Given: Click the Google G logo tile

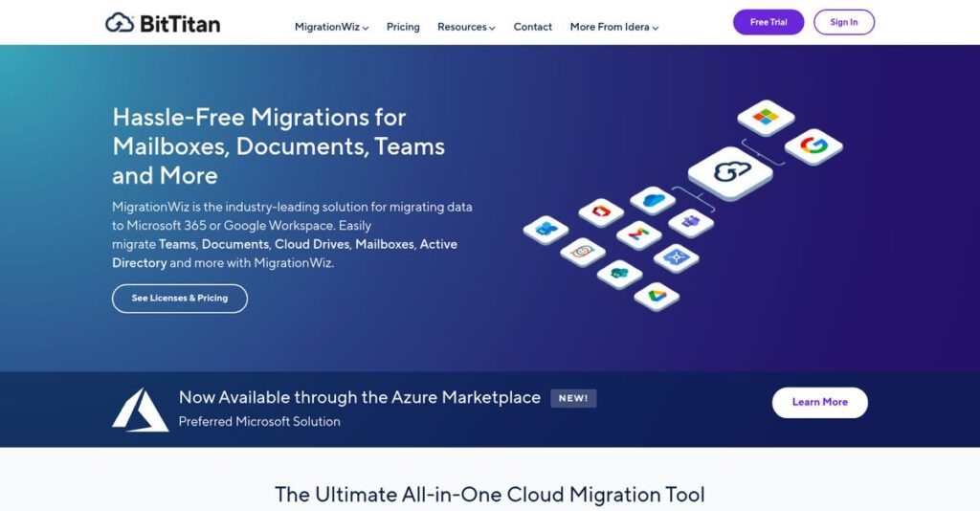Looking at the screenshot, I should 813,146.
